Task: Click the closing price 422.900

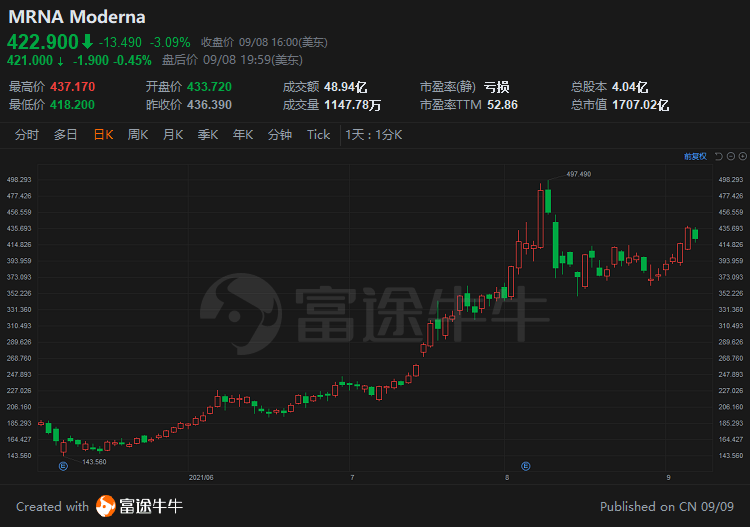Action: (x=43, y=42)
